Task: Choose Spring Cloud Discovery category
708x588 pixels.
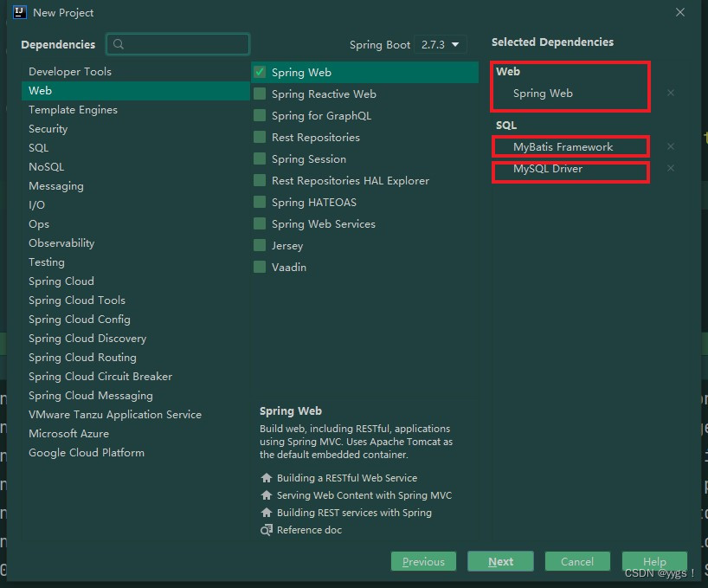Action: pos(136,339)
